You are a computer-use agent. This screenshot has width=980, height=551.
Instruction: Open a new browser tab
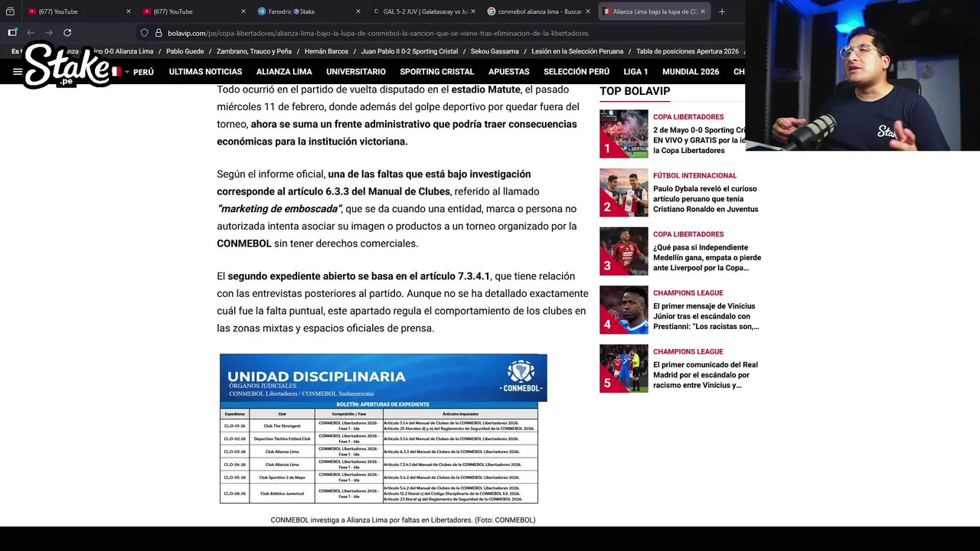(x=721, y=11)
